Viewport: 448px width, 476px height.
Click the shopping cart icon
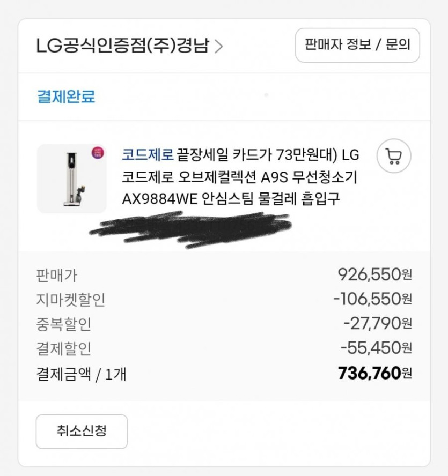[x=394, y=157]
